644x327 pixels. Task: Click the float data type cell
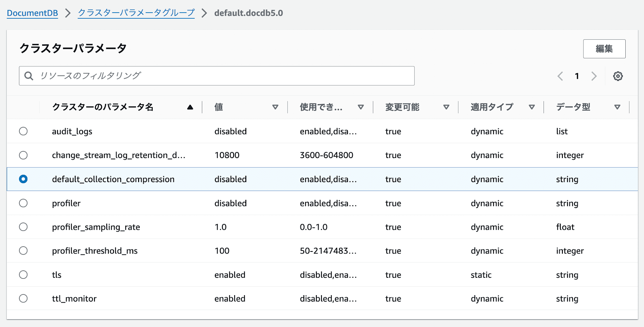click(565, 227)
